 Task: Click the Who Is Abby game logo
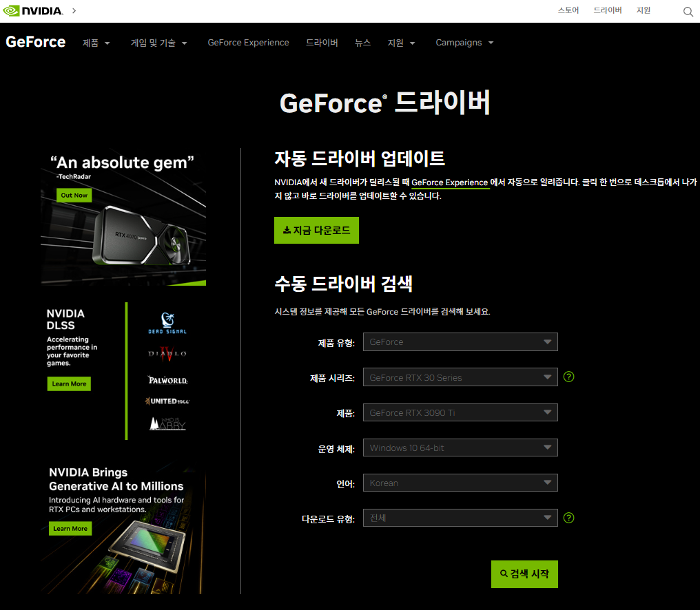(x=167, y=423)
